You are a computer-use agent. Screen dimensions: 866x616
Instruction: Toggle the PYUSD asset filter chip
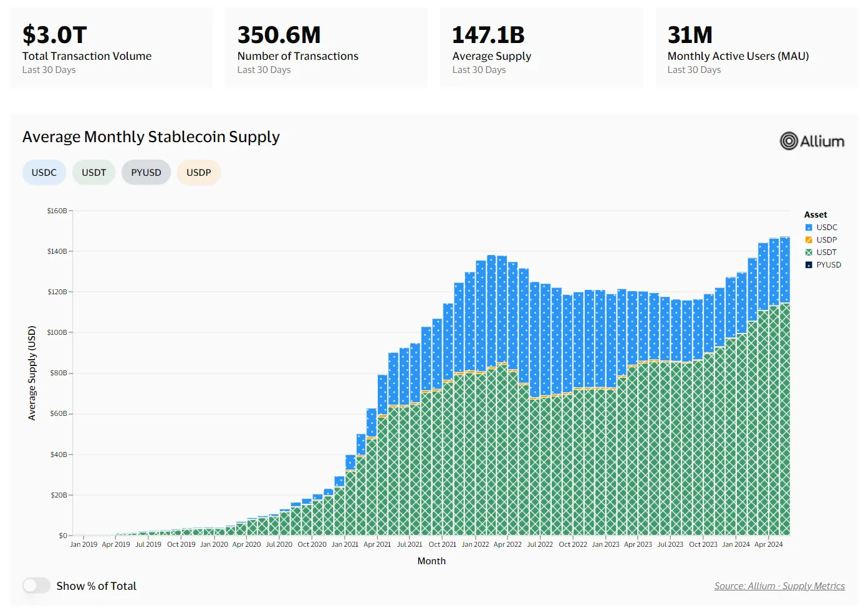(146, 173)
